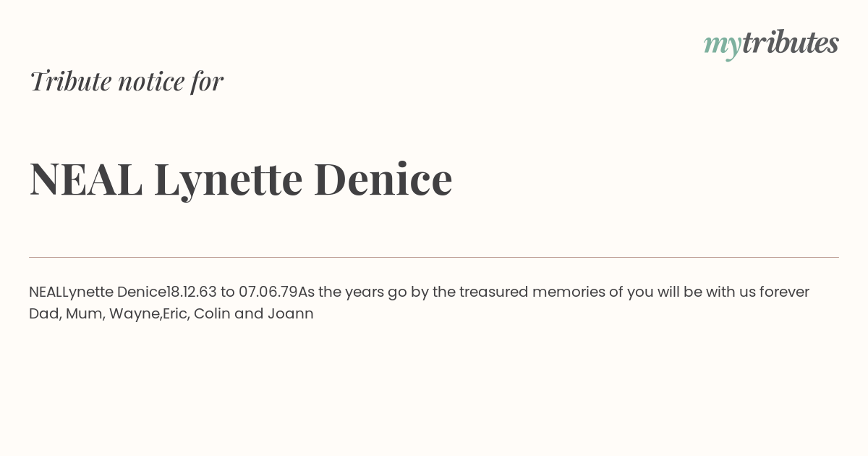
Task: Click the mytributes logo
Action: point(771,44)
